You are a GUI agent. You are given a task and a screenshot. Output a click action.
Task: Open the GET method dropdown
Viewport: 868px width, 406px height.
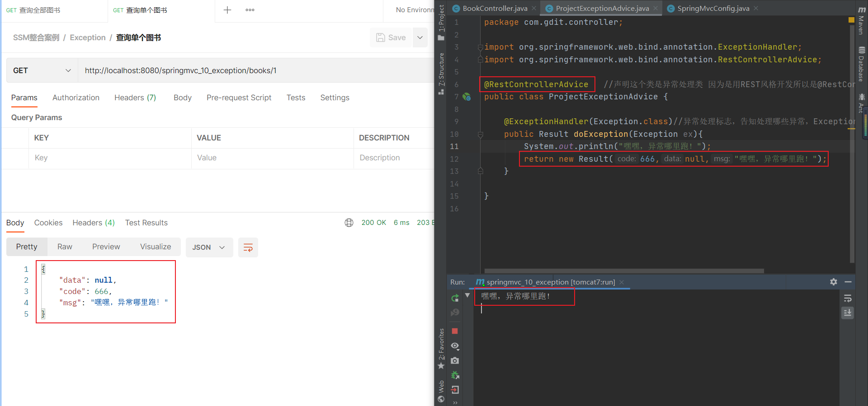click(x=42, y=70)
